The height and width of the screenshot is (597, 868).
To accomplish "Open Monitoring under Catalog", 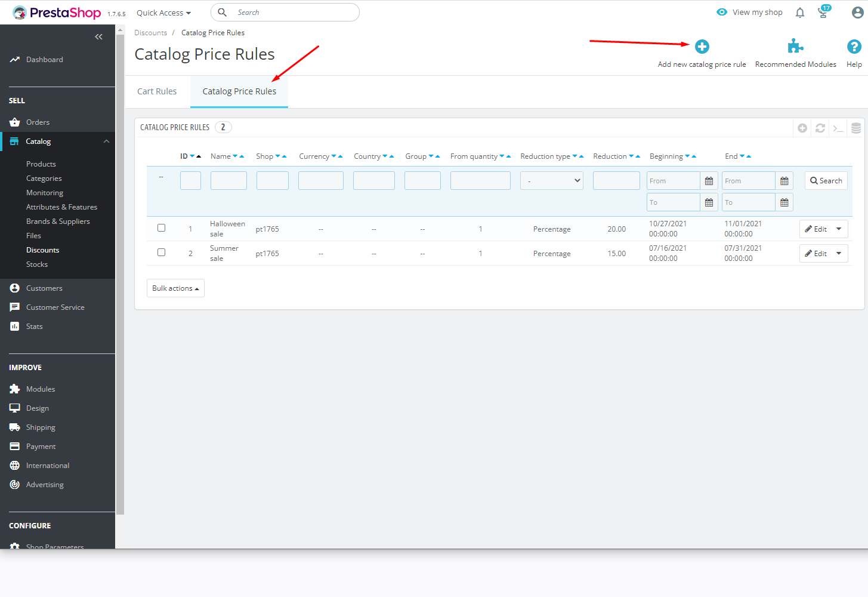I will (45, 193).
